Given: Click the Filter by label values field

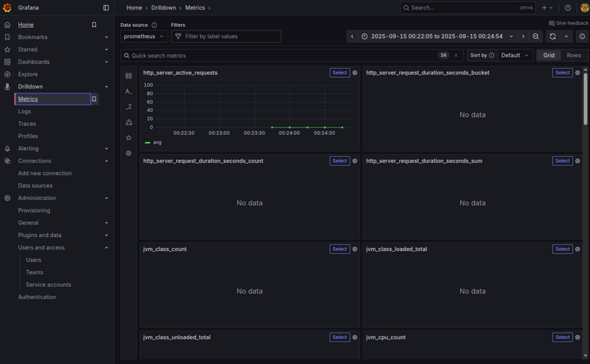Looking at the screenshot, I should click(226, 36).
